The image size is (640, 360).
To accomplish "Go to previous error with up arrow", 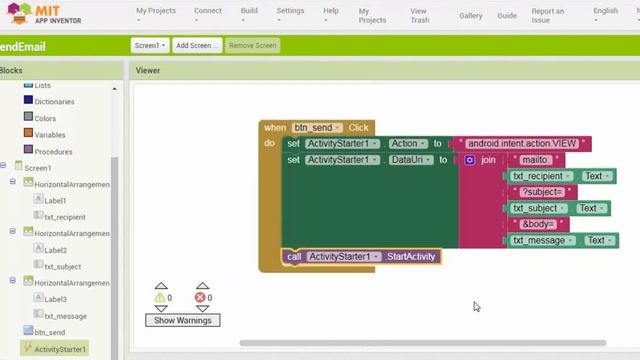I will click(202, 286).
